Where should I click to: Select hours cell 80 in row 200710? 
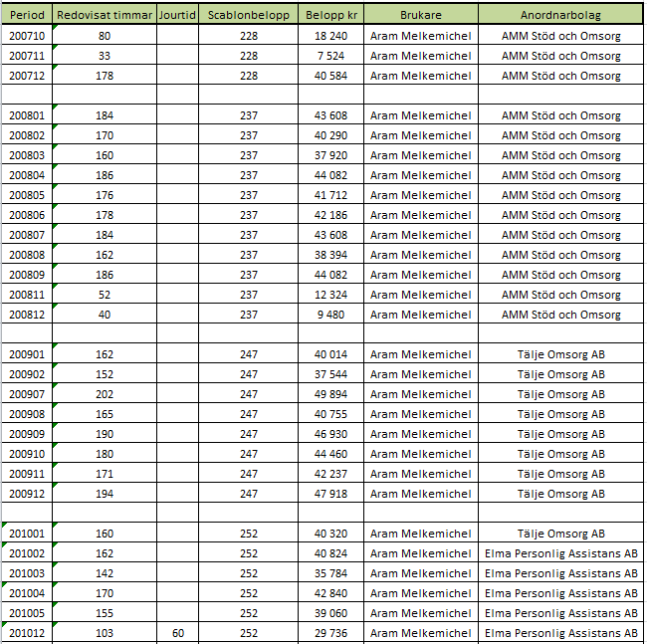pyautogui.click(x=105, y=36)
